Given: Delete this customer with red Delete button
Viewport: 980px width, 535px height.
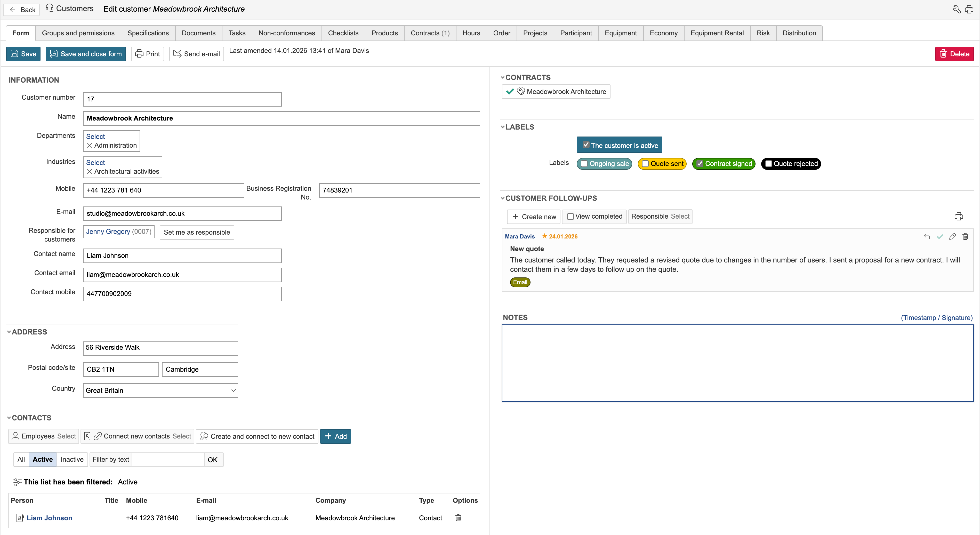Looking at the screenshot, I should [954, 54].
